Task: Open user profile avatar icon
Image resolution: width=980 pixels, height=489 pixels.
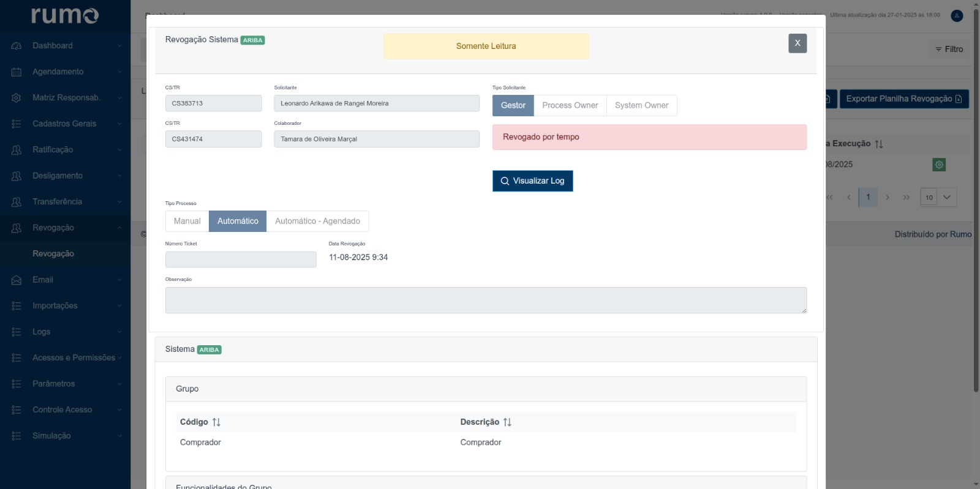Action: coord(957,16)
